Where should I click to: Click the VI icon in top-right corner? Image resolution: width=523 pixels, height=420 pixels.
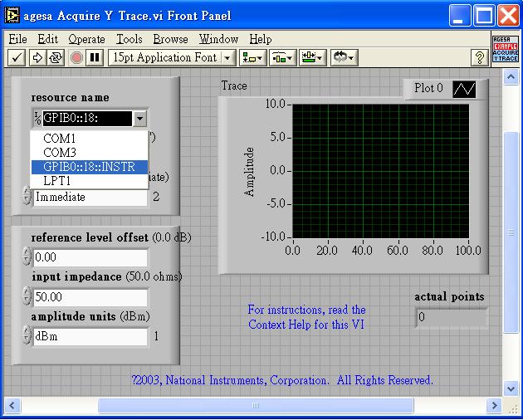coord(505,49)
